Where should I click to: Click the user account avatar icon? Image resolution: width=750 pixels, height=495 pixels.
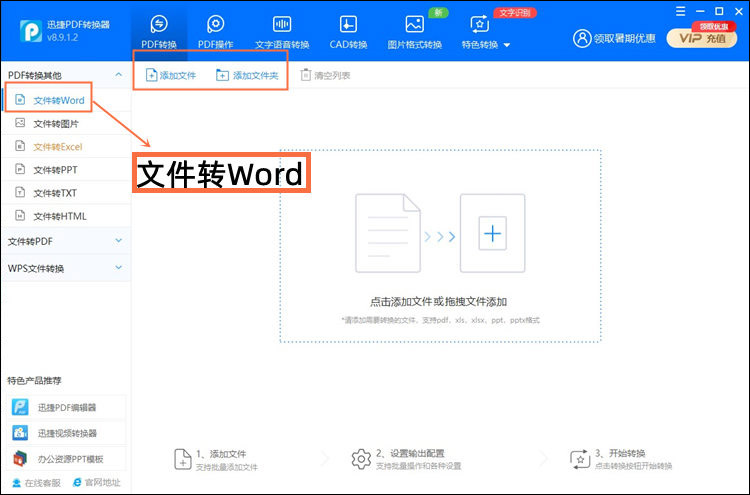(582, 38)
